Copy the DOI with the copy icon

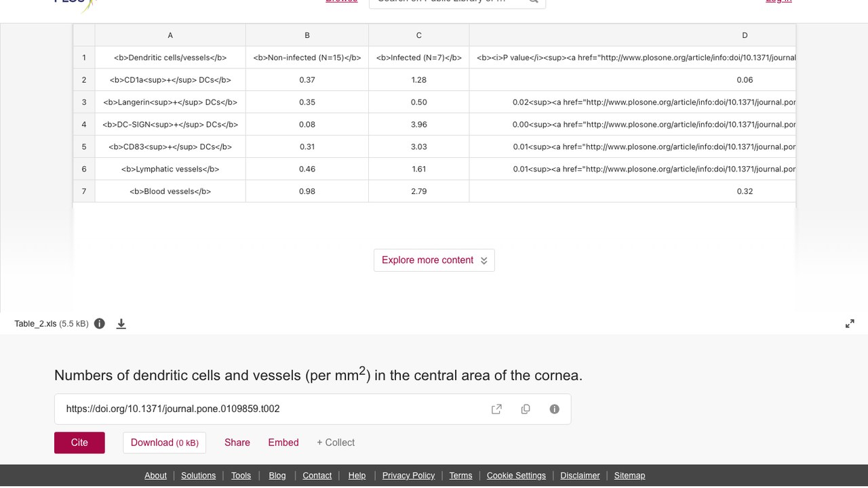coord(526,409)
